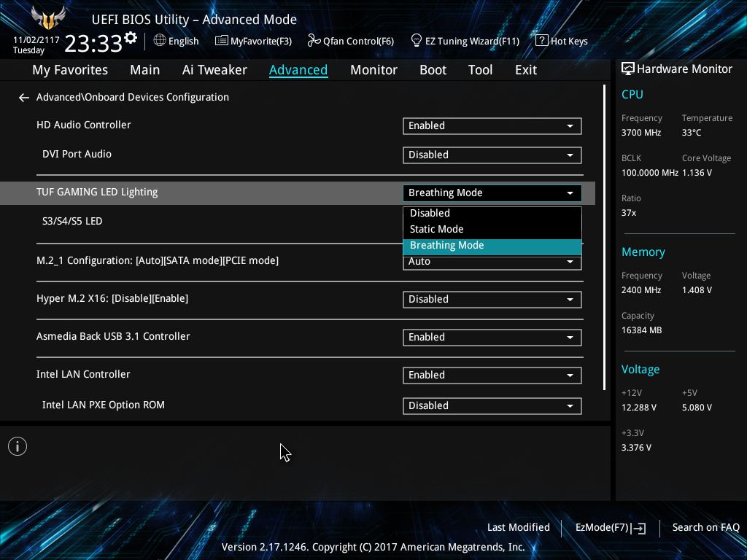Go to the Exit tab

pos(526,70)
